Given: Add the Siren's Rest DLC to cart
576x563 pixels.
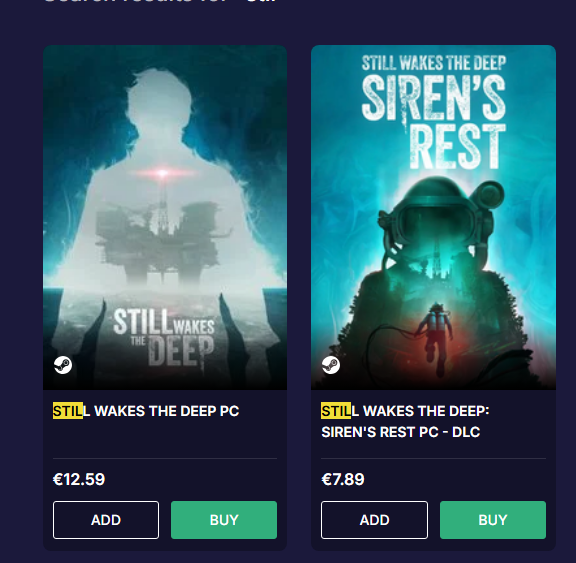Looking at the screenshot, I should pos(374,520).
